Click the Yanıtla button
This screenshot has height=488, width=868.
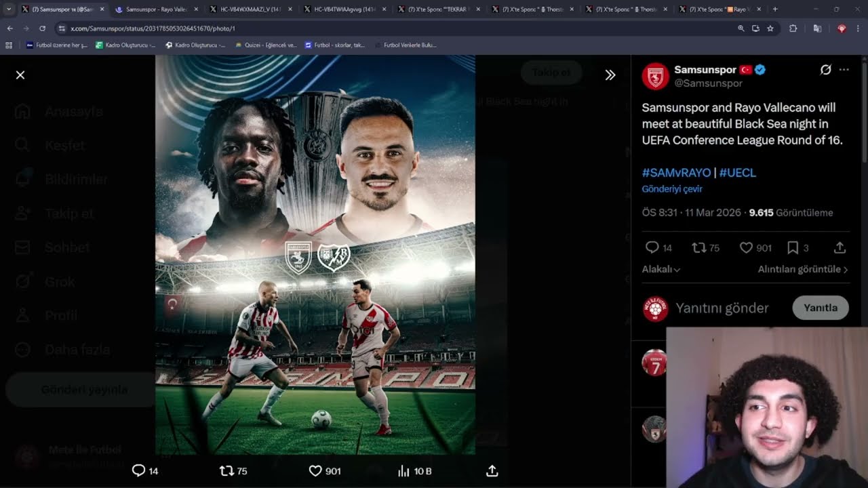click(x=821, y=308)
